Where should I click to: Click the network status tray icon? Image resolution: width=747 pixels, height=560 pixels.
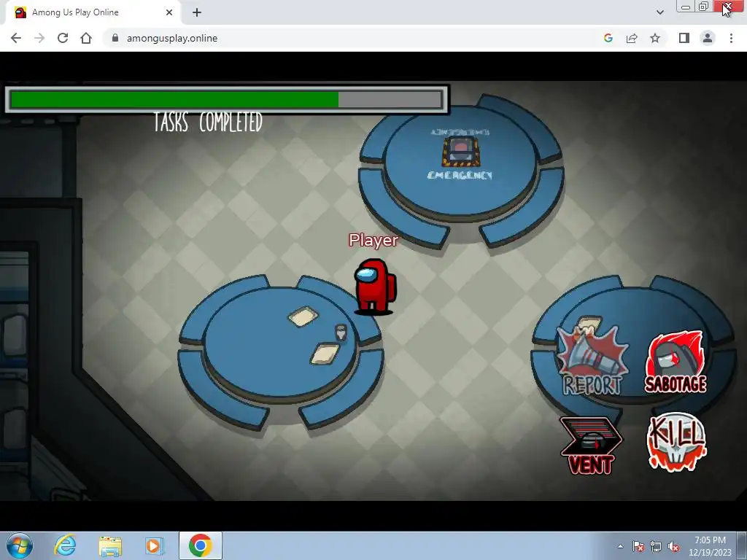tap(656, 546)
